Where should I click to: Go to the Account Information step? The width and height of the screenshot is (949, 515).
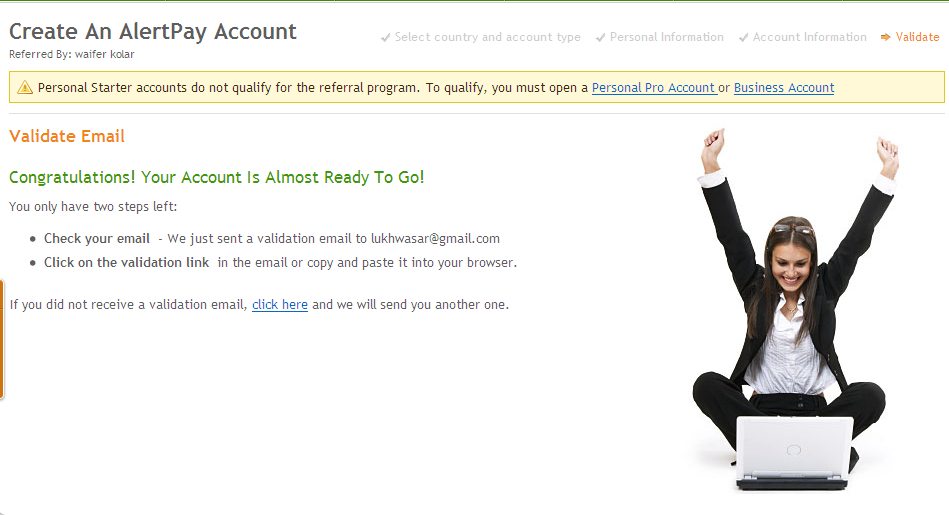coord(809,38)
